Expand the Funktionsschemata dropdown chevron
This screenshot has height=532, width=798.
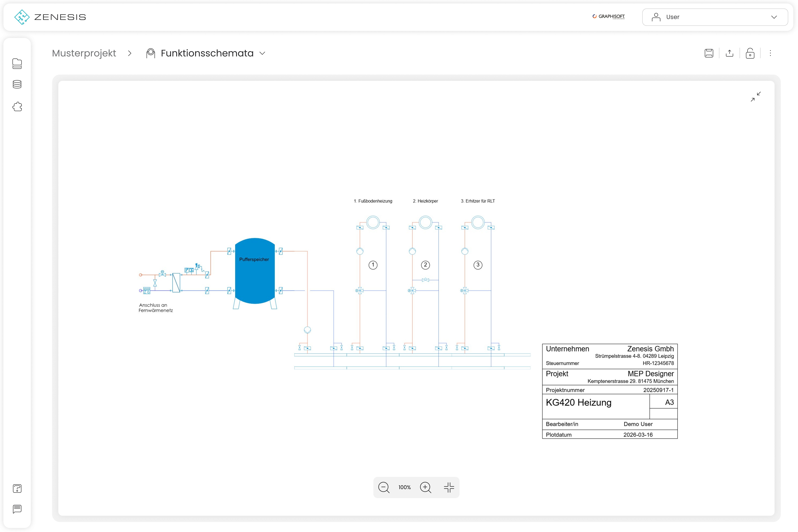(262, 53)
